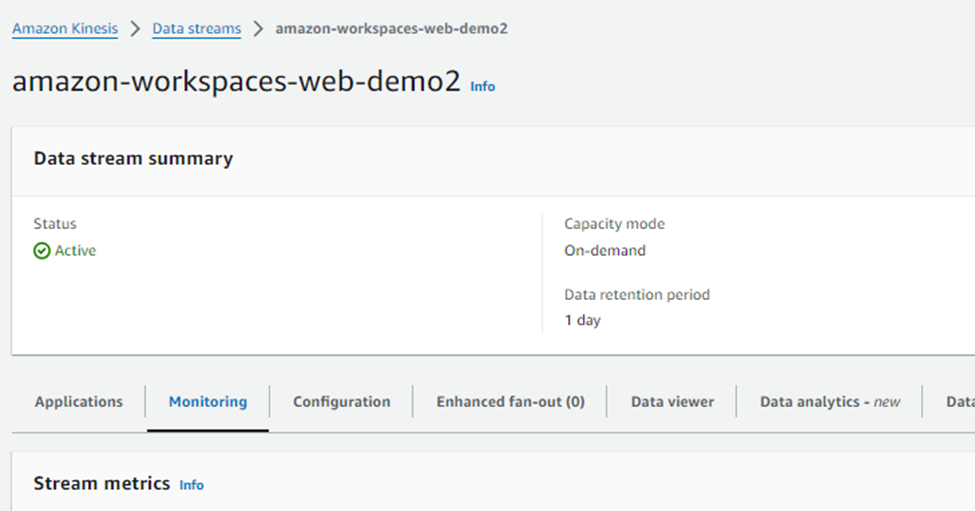Viewport: 975px width, 511px height.
Task: Click the Stream metrics heading
Action: coord(101,483)
